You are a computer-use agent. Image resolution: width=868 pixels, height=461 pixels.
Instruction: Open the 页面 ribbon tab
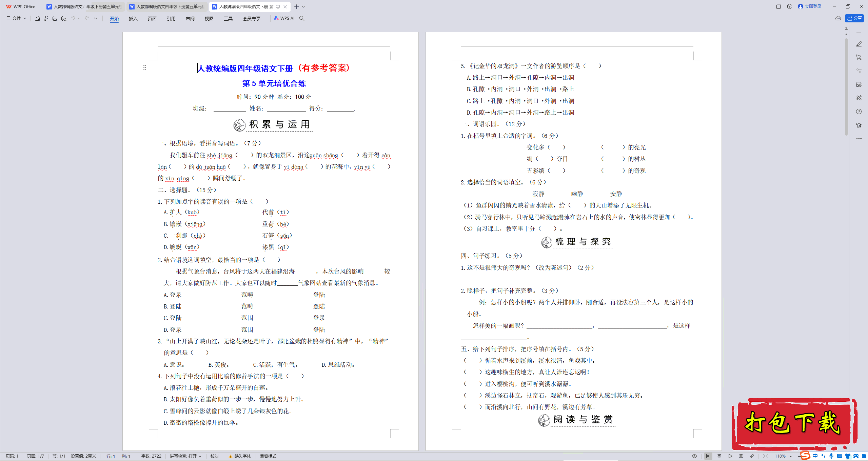tap(152, 19)
